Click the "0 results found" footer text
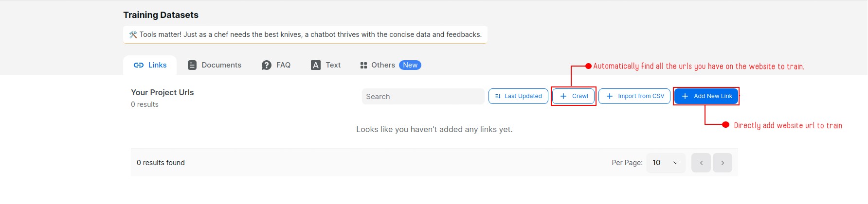 [x=161, y=163]
